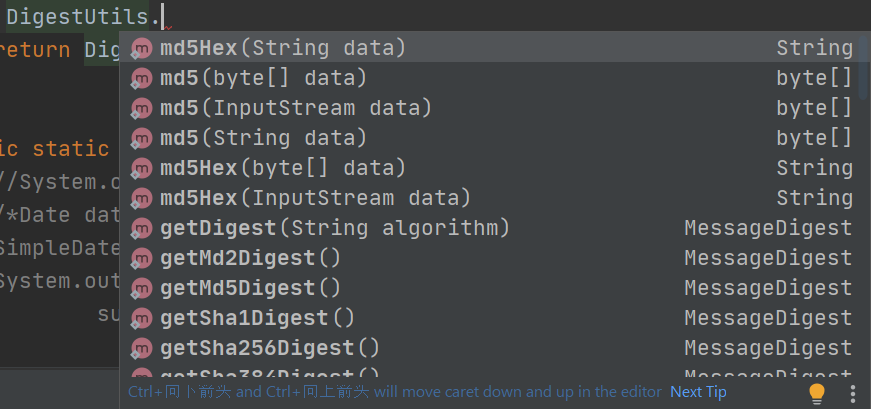The image size is (871, 409).
Task: Choose md5Hex(byte[] data) suggestion
Action: click(490, 168)
